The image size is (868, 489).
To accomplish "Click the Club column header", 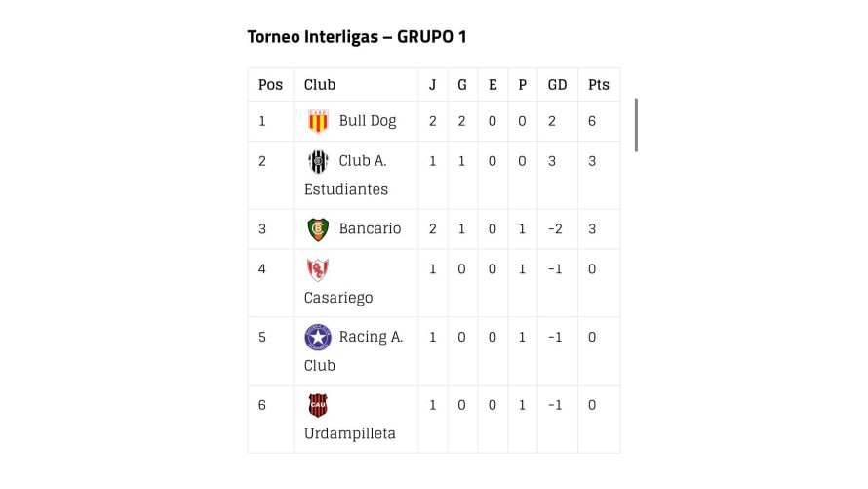I will click(x=320, y=85).
